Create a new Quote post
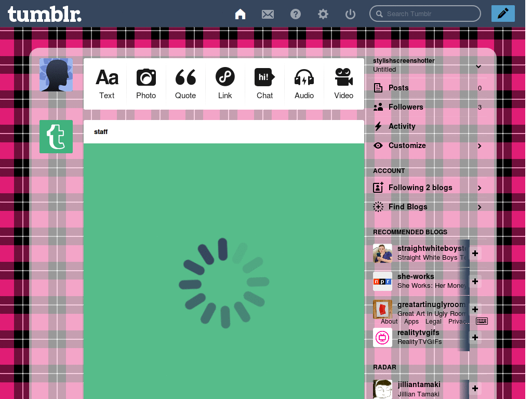Screen dimensions: 532x399 [185, 84]
